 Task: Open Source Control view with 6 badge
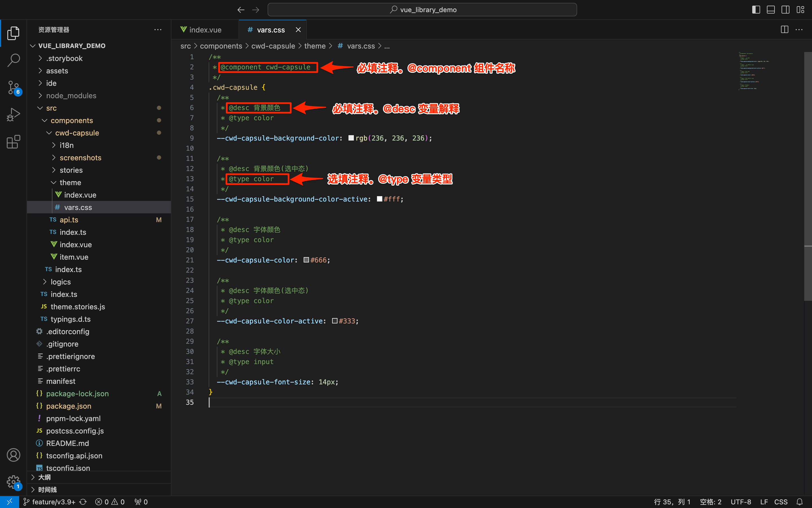click(x=14, y=88)
